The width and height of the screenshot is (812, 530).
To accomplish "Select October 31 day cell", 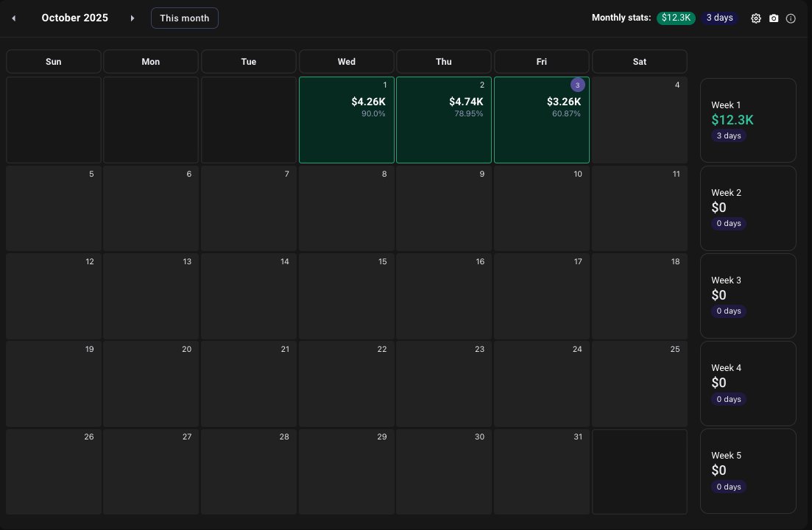I will pos(542,472).
